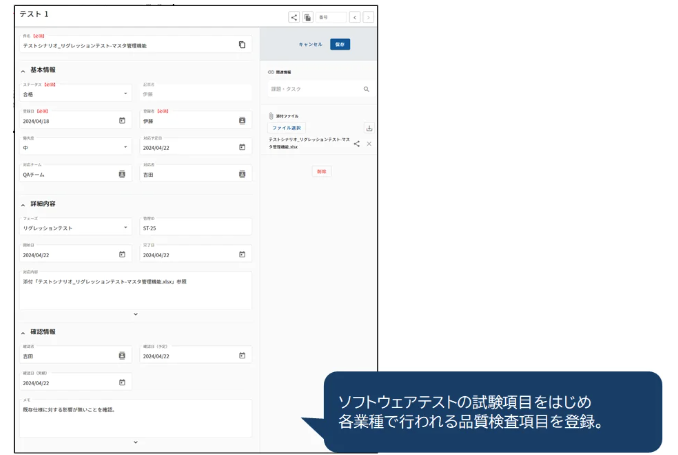Open calendar for planned confirmation date field
The width and height of the screenshot is (678, 455).
click(242, 356)
